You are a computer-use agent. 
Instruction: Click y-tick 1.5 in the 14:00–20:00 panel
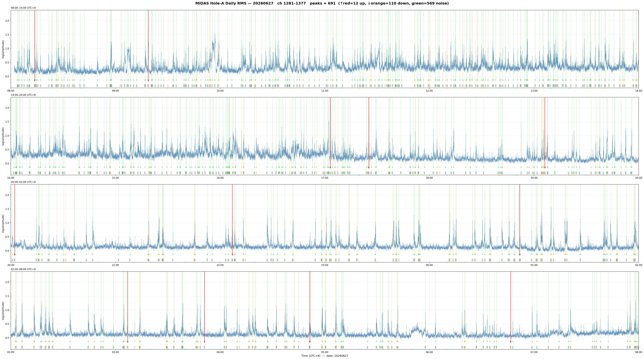(x=7, y=122)
